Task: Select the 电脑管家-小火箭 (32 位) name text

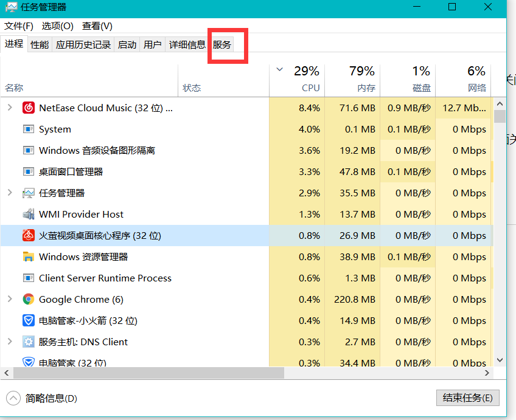Action: pyautogui.click(x=88, y=320)
